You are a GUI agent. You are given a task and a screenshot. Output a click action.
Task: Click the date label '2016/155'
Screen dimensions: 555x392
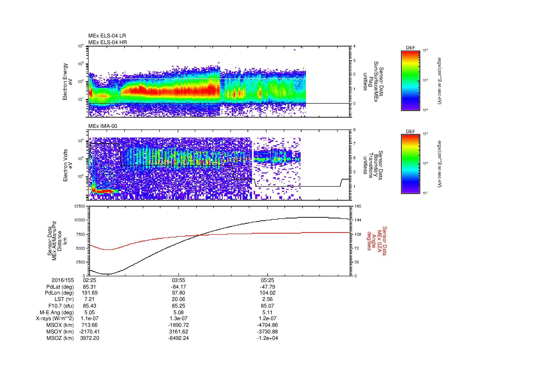pos(63,280)
